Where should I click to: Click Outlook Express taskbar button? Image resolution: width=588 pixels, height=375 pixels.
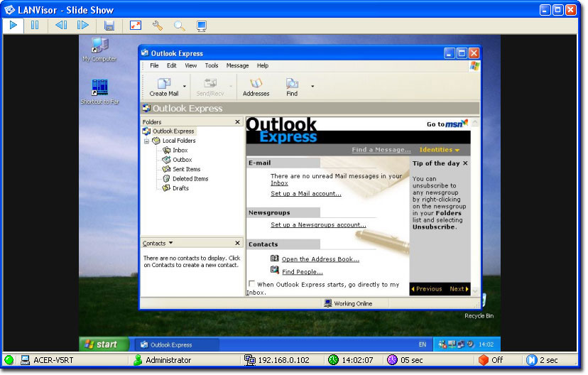[x=176, y=344]
